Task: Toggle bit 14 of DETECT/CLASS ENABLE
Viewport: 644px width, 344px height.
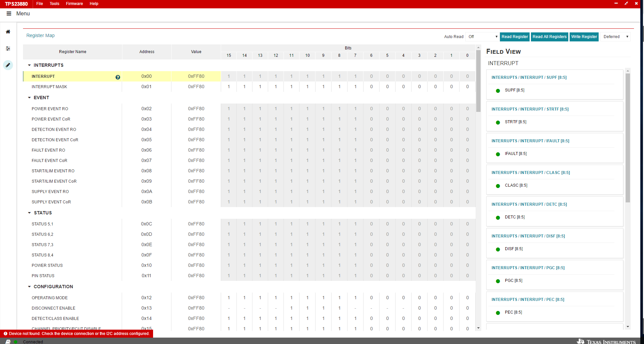Action: [244, 318]
